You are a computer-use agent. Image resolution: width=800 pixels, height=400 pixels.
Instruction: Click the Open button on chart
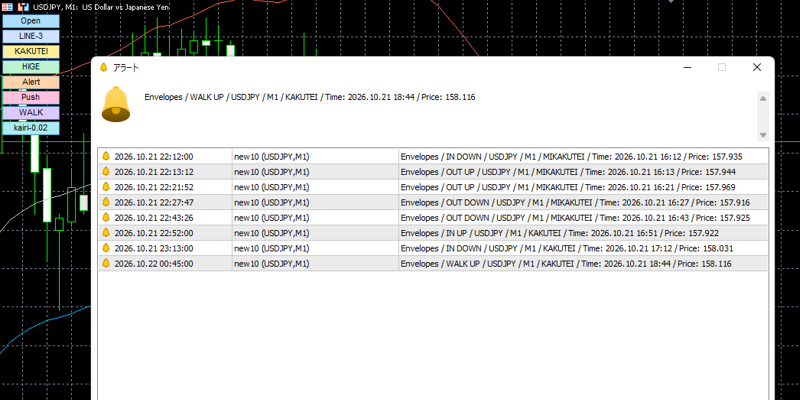point(31,21)
